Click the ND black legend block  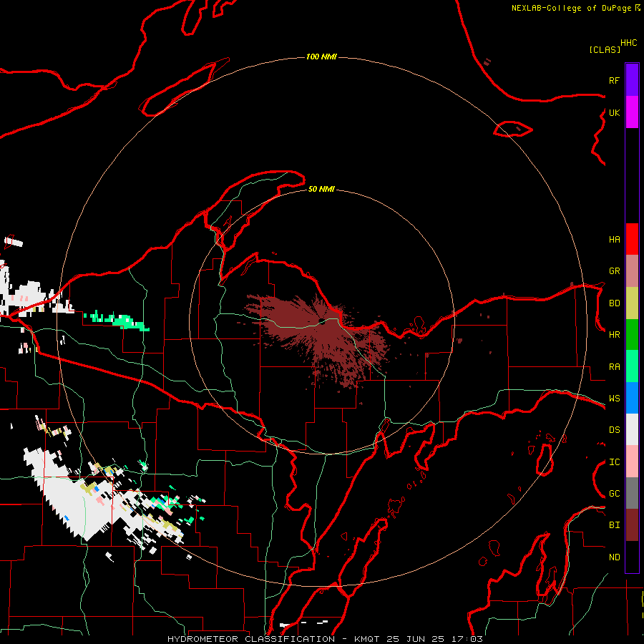632,557
